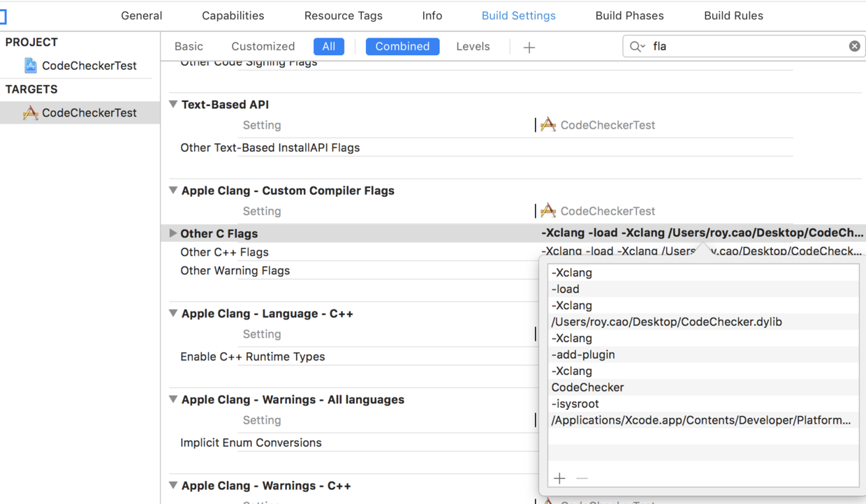Select the All settings filter button
The width and height of the screenshot is (866, 504).
click(328, 47)
